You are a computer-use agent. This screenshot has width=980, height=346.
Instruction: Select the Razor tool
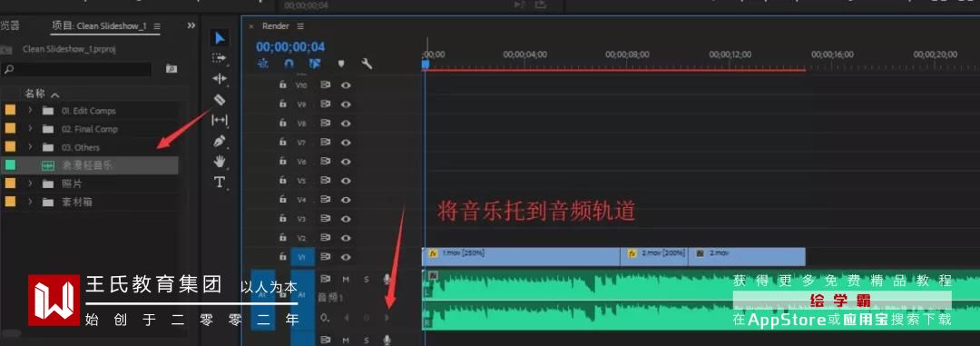coord(220,100)
